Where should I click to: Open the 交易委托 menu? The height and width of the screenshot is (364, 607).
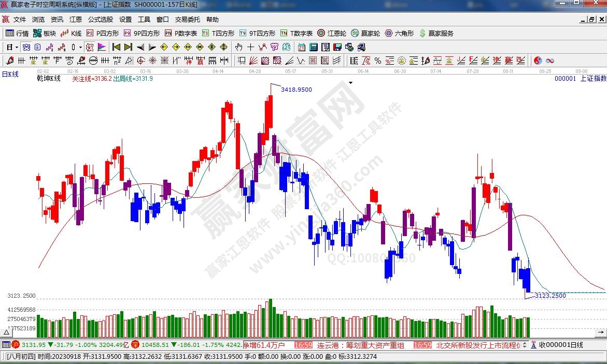click(187, 19)
